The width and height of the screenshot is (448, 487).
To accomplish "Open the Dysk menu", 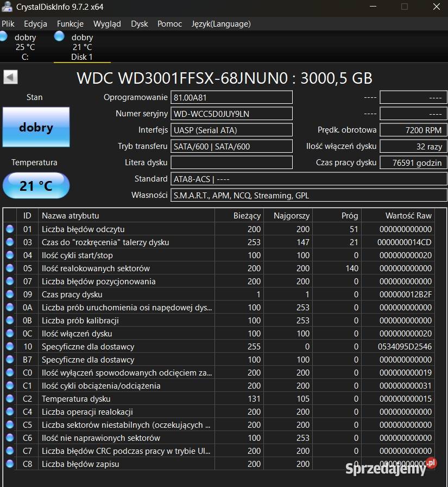I will [x=140, y=24].
